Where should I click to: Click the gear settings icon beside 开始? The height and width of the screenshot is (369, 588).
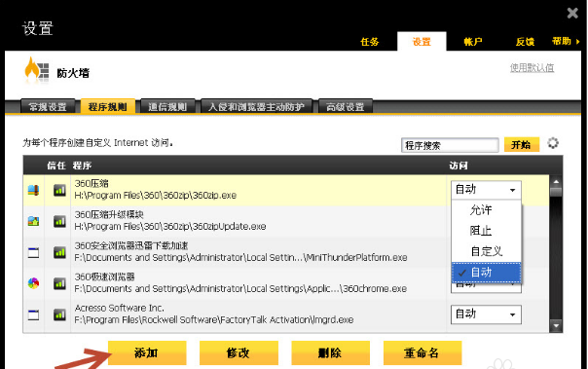(x=553, y=143)
